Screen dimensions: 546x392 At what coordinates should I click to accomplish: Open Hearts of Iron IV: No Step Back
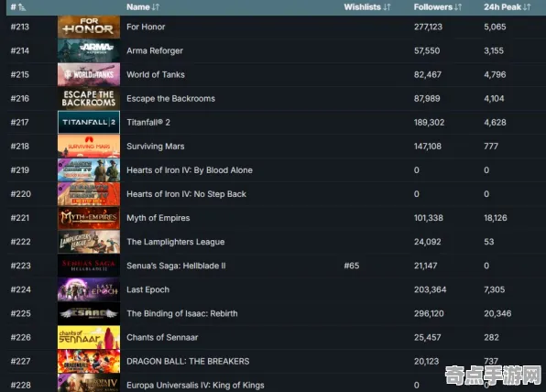(x=186, y=194)
